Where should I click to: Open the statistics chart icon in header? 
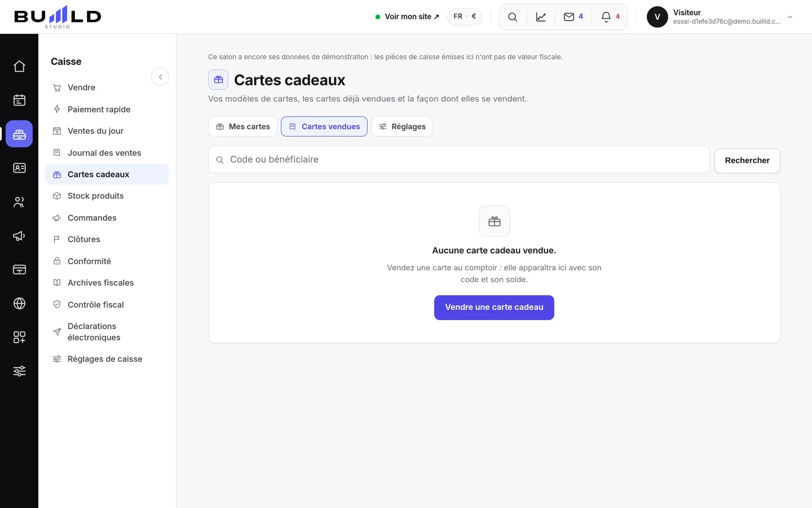click(x=541, y=17)
